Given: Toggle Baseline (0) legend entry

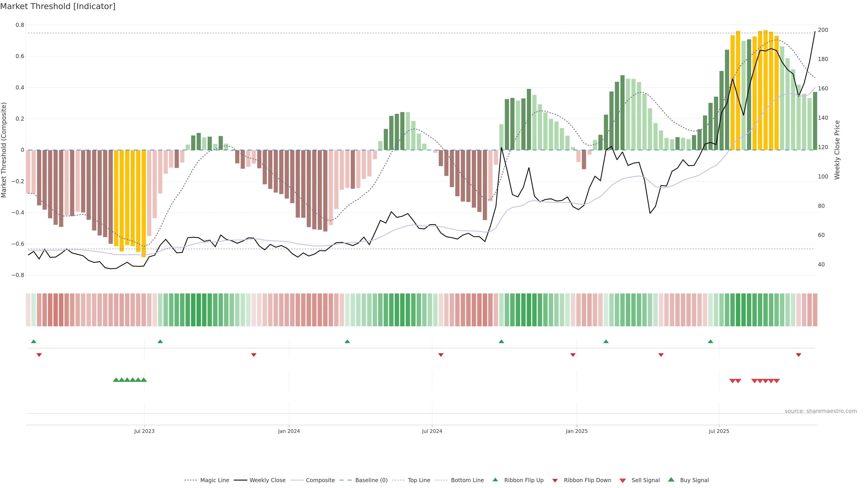Looking at the screenshot, I should [x=371, y=480].
